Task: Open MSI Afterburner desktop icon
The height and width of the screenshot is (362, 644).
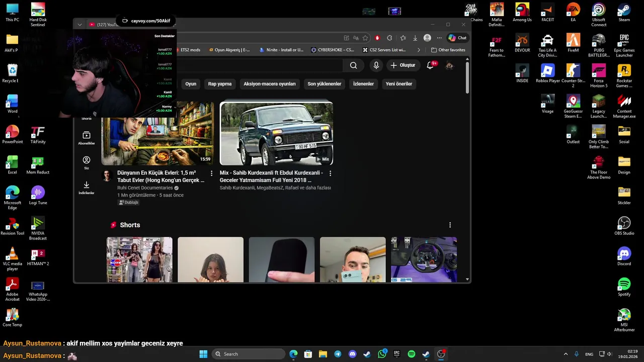Action: tap(624, 320)
